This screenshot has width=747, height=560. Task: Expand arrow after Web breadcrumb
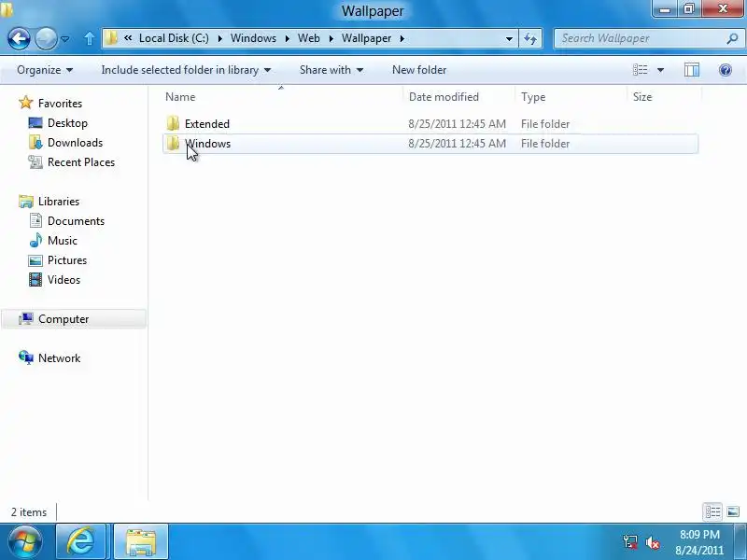coord(331,38)
